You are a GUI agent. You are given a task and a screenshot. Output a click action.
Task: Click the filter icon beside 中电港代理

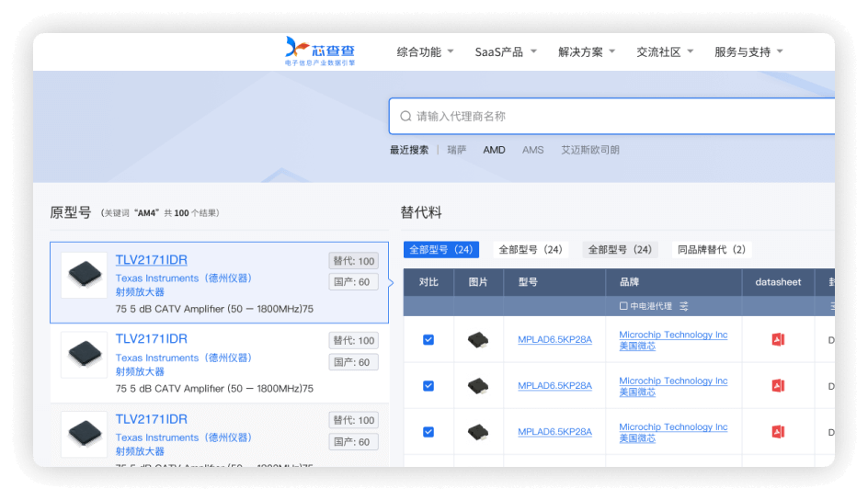tap(684, 306)
